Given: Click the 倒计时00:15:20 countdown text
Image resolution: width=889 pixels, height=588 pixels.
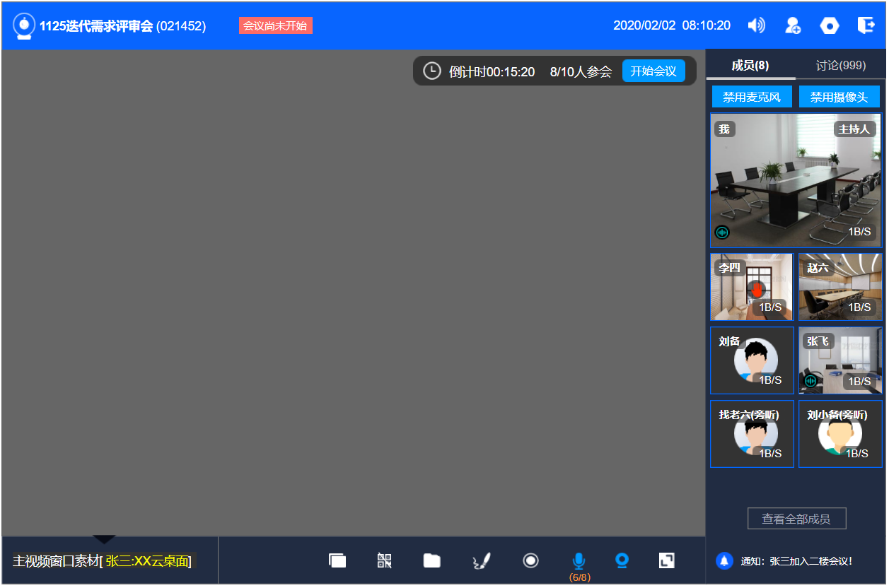Looking at the screenshot, I should [492, 71].
